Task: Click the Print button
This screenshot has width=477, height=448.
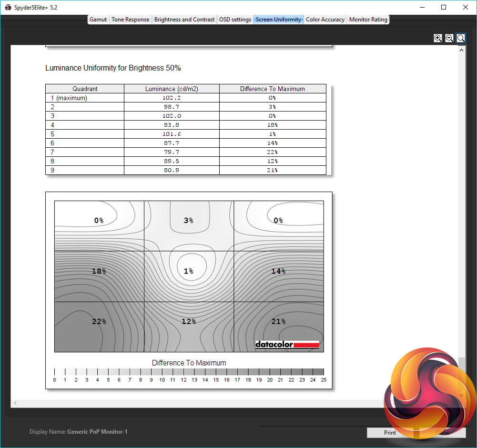Action: point(390,432)
